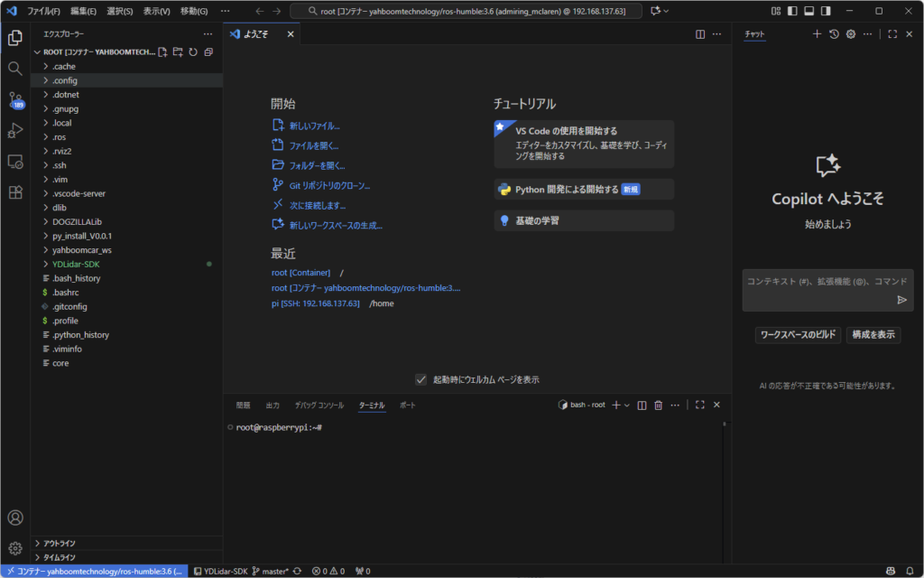Open Run and Debug view

click(14, 131)
